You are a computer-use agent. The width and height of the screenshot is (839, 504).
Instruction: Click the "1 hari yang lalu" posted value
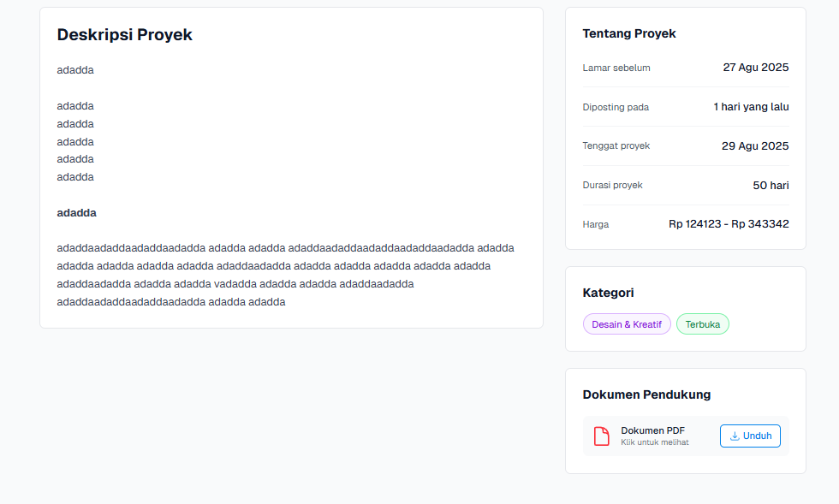751,107
